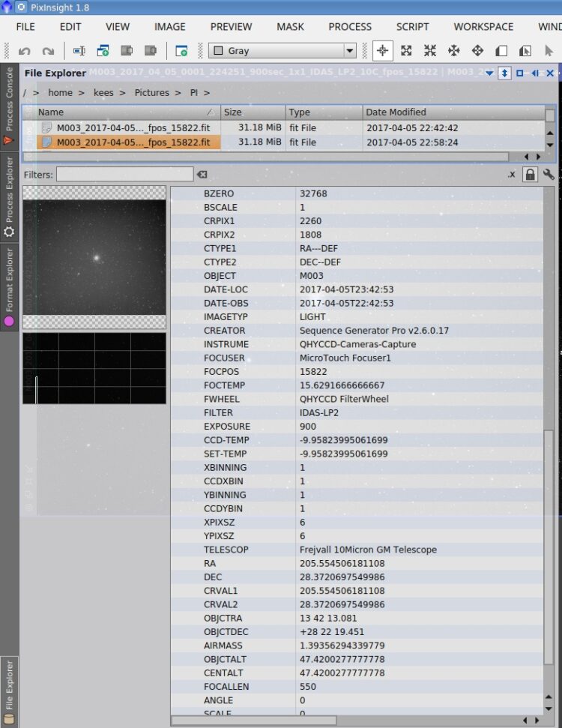Open the IMAGE menu
The width and height of the screenshot is (562, 728).
click(x=170, y=26)
